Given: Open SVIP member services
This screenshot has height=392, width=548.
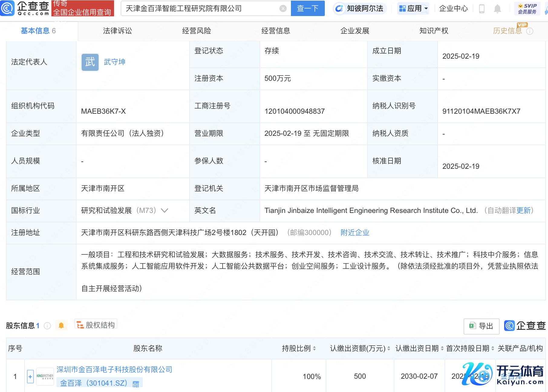Looking at the screenshot, I should (527, 9).
